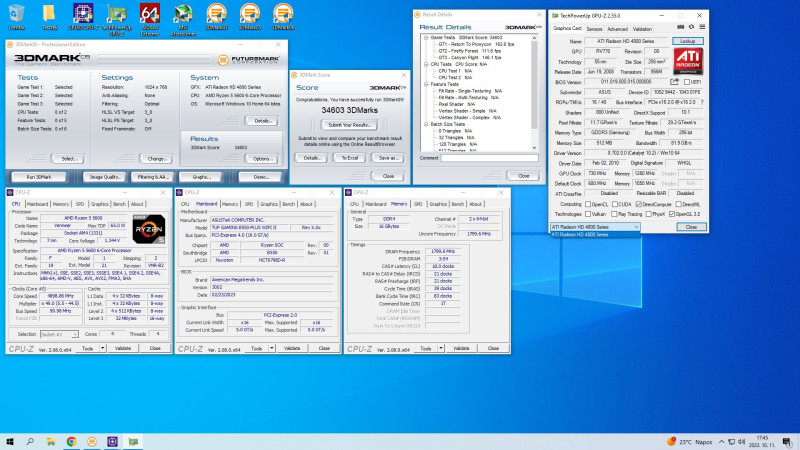Click the taskbar clock and date

(762, 441)
